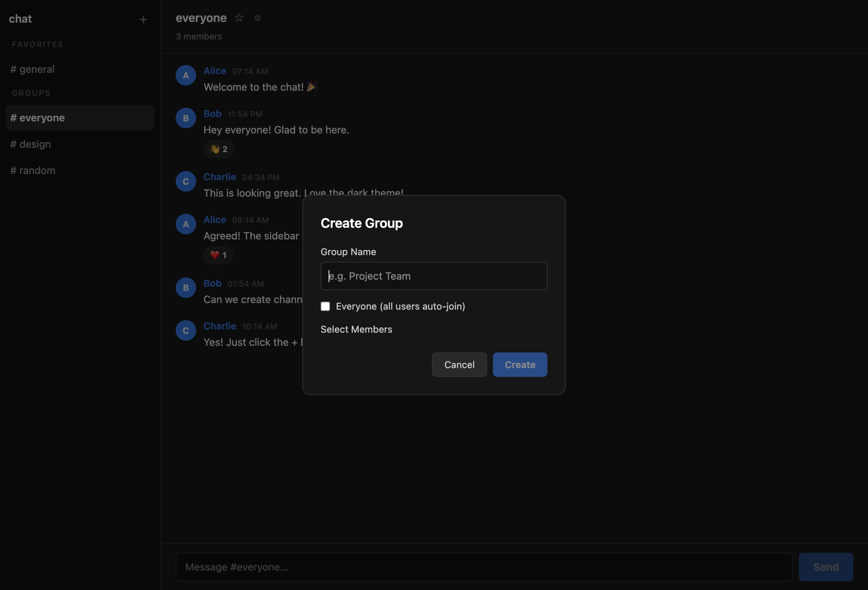
Task: Click Bob's avatar icon
Action: 186,118
